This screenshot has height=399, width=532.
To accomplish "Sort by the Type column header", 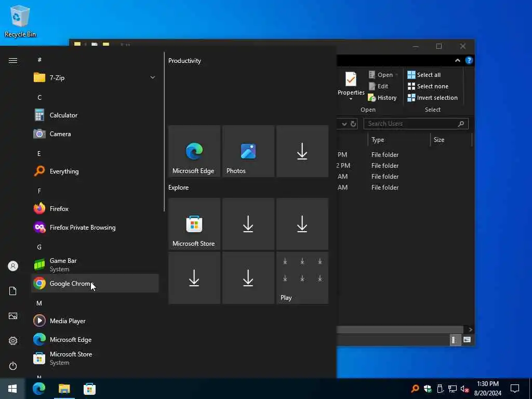I will tap(399, 139).
